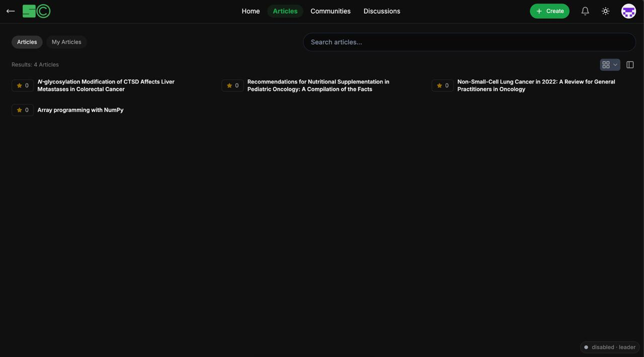The width and height of the screenshot is (644, 357).
Task: Click the back arrow icon
Action: click(x=11, y=11)
